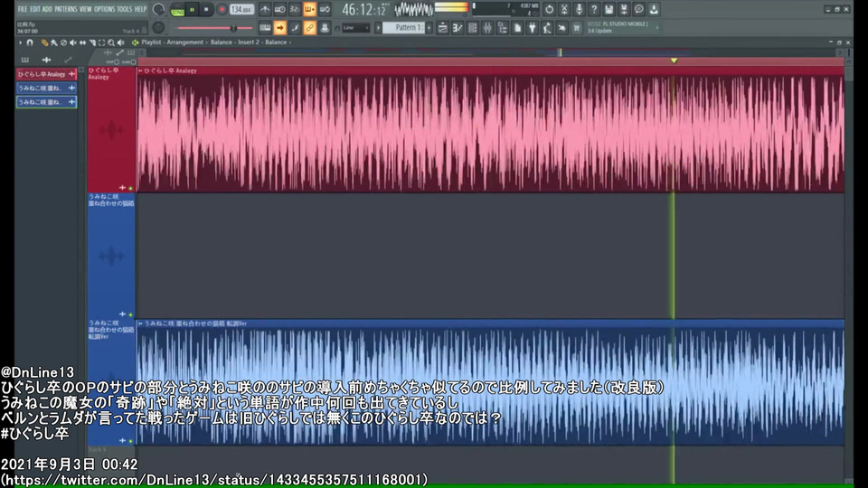Click arrow left of Pattern 1 selector
The image size is (868, 488).
click(378, 27)
